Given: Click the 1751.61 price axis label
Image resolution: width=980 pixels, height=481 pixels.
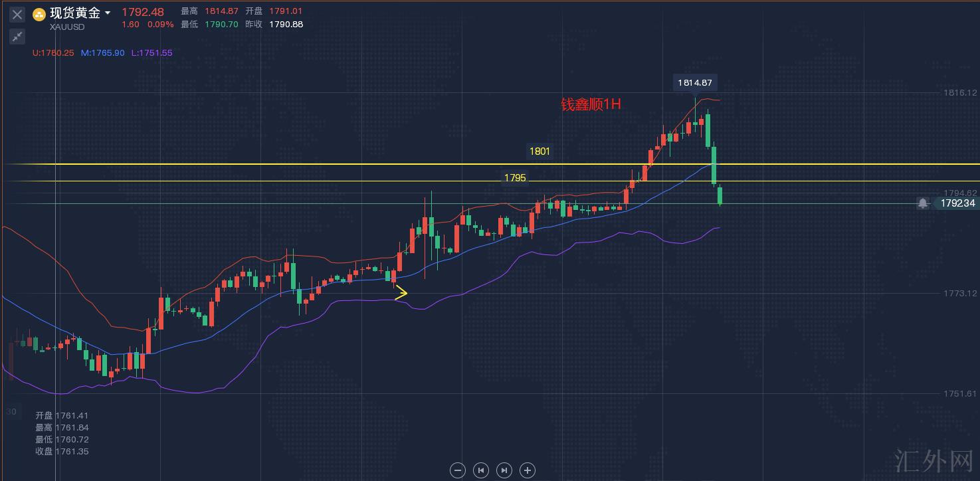Looking at the screenshot, I should (960, 394).
